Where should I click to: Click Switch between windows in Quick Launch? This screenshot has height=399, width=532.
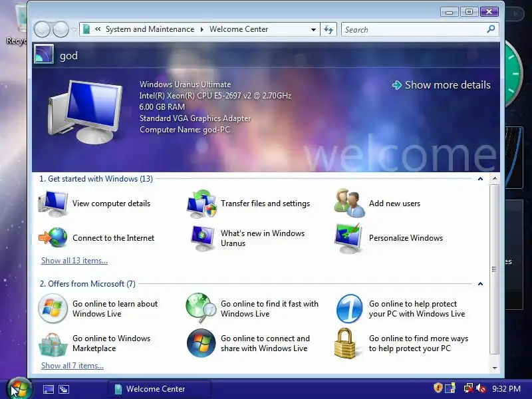pyautogui.click(x=64, y=389)
